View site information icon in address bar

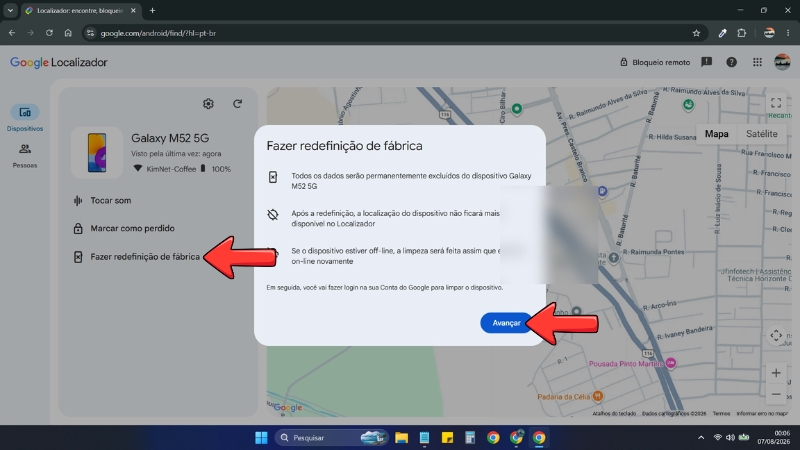(x=90, y=33)
